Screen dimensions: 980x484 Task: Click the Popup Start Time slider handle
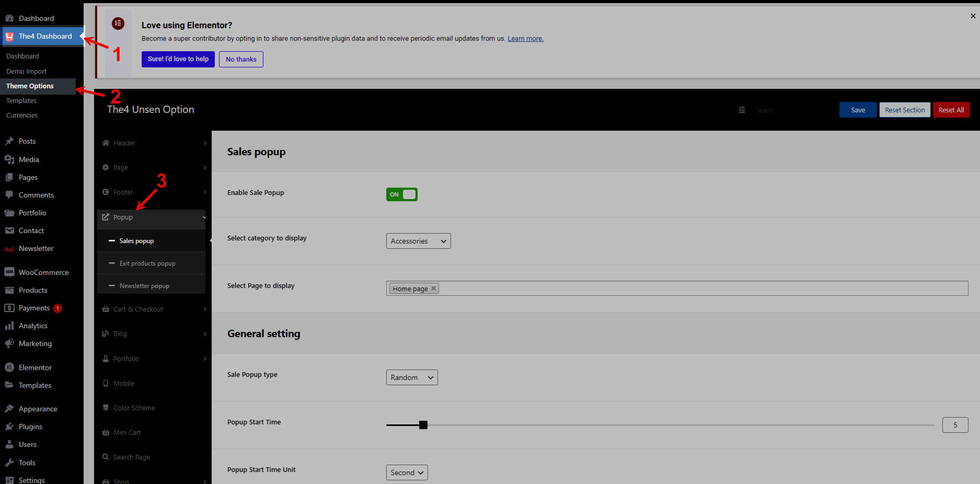click(423, 425)
